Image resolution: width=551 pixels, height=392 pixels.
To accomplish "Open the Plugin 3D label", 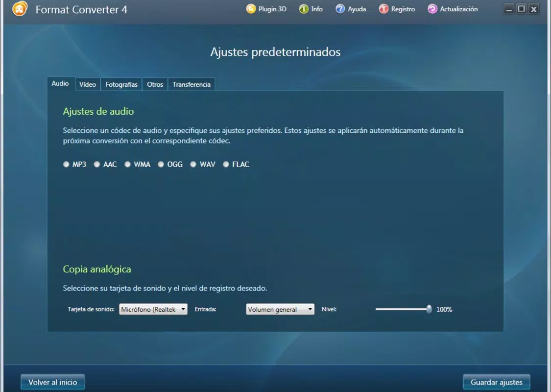I will point(272,9).
